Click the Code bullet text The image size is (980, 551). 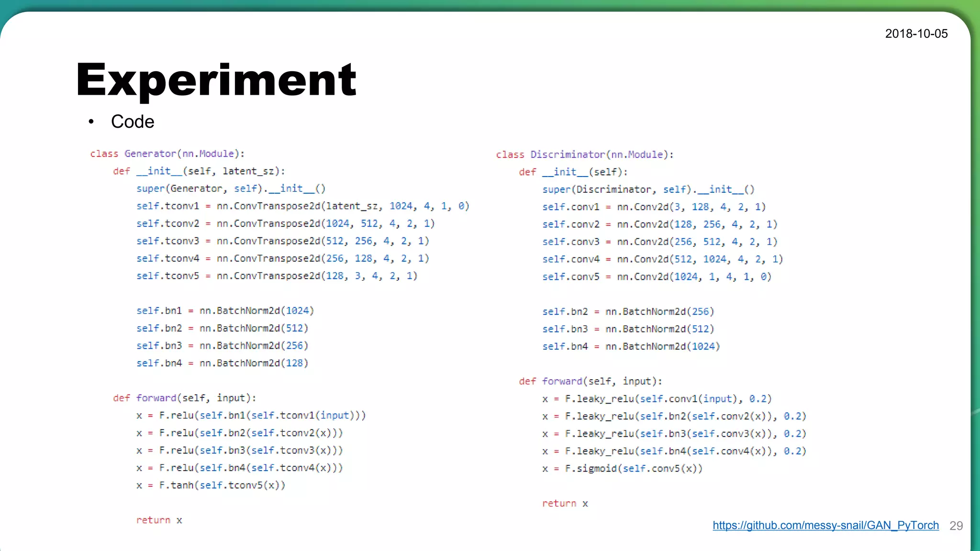click(133, 121)
